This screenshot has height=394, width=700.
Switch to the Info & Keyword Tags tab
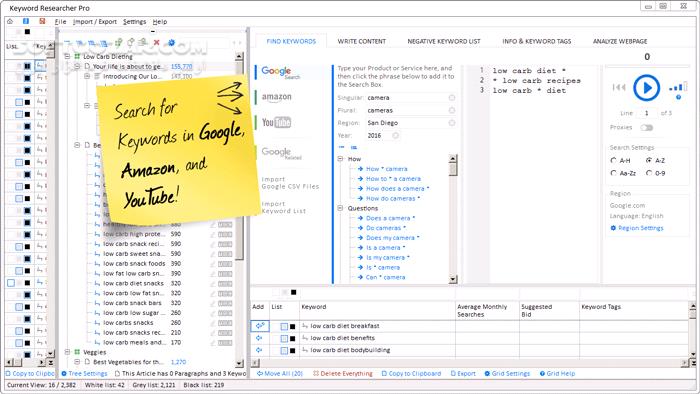[537, 41]
